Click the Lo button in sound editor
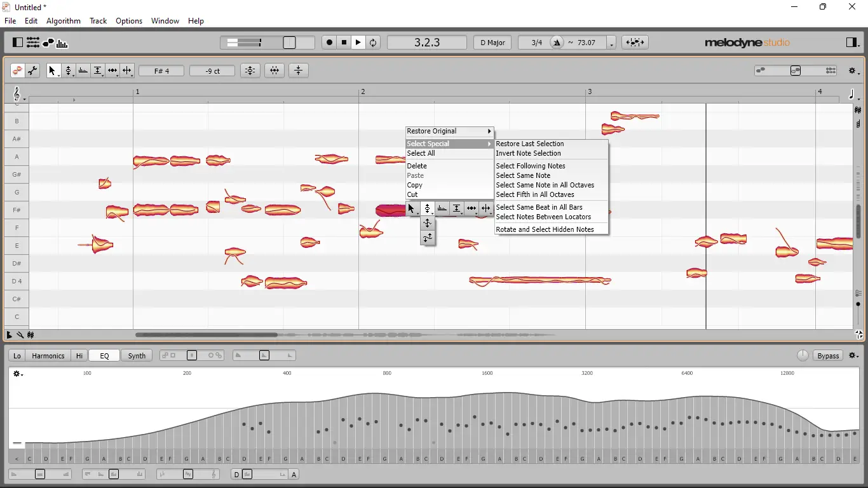This screenshot has height=488, width=868. click(17, 356)
